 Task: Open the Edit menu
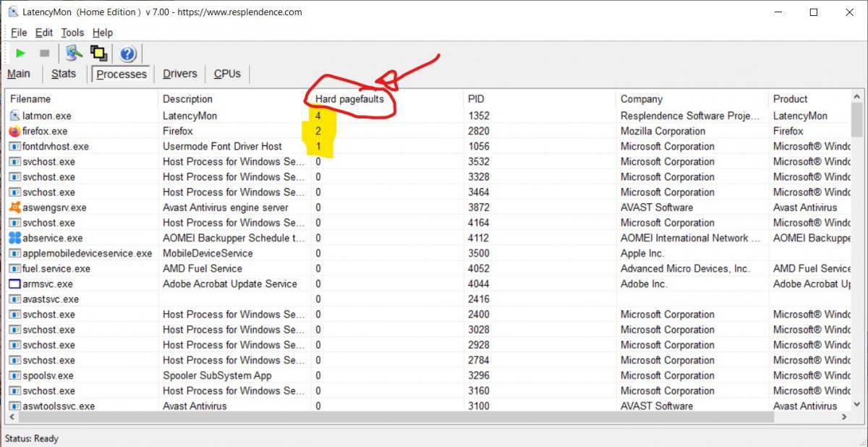pos(44,33)
